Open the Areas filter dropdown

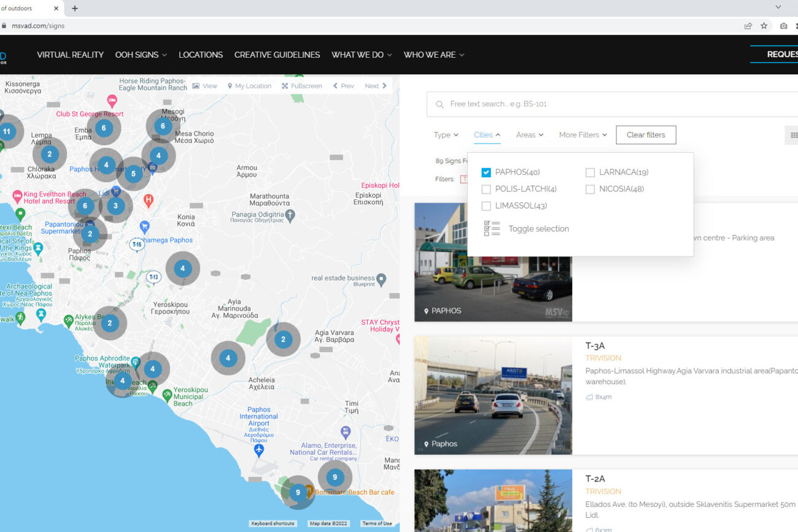(x=529, y=135)
